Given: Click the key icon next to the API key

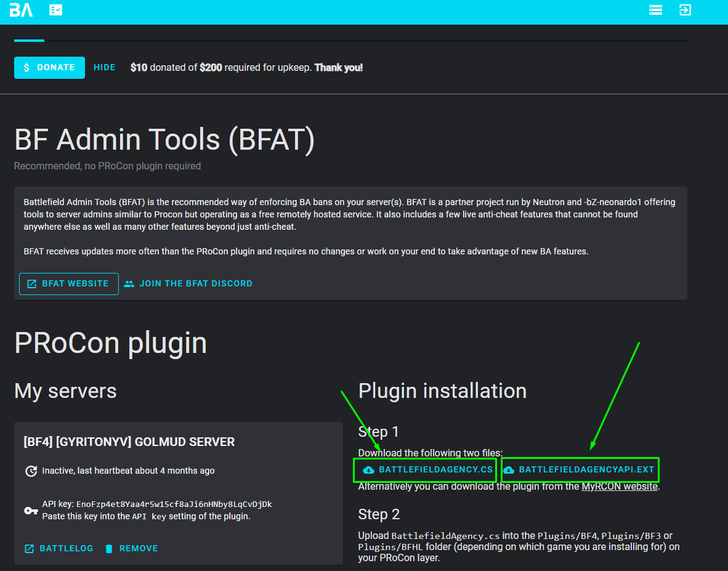Looking at the screenshot, I should [31, 511].
